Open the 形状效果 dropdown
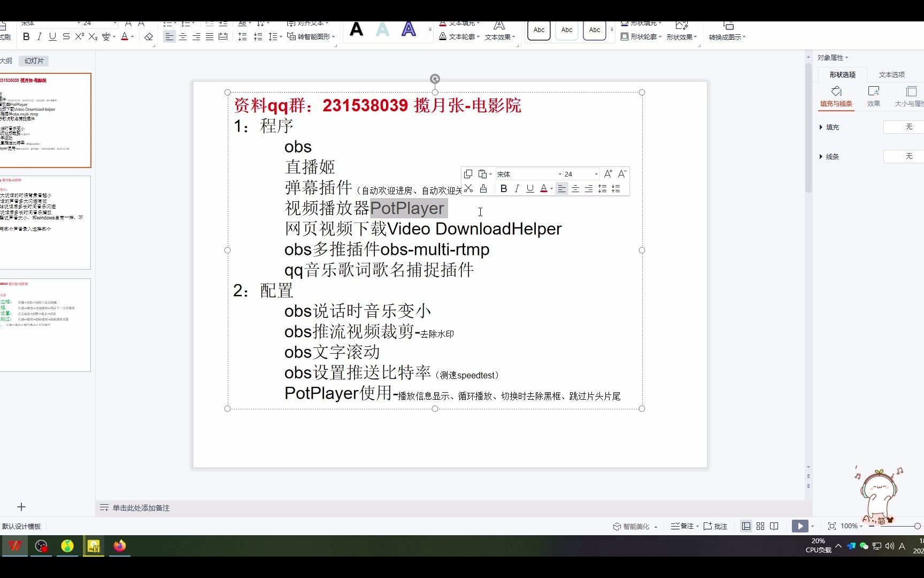The width and height of the screenshot is (924, 578). [682, 37]
